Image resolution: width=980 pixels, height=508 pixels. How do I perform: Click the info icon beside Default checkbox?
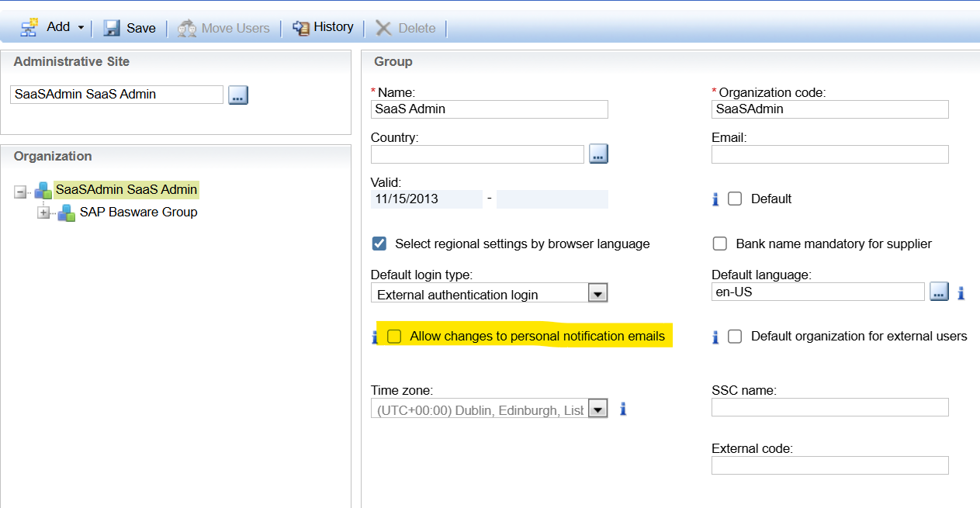tap(715, 199)
